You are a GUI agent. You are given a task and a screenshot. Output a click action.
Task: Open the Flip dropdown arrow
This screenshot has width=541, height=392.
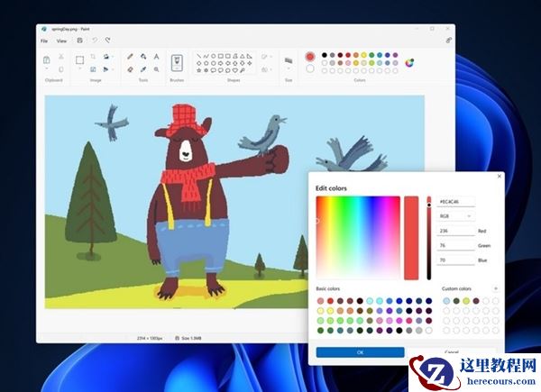[x=112, y=69]
